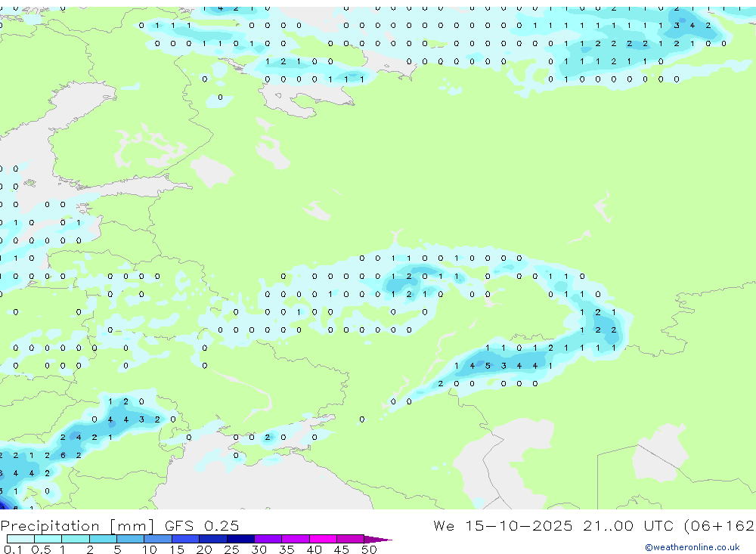
Task: Click the legend scale label '35'
Action: tap(287, 549)
